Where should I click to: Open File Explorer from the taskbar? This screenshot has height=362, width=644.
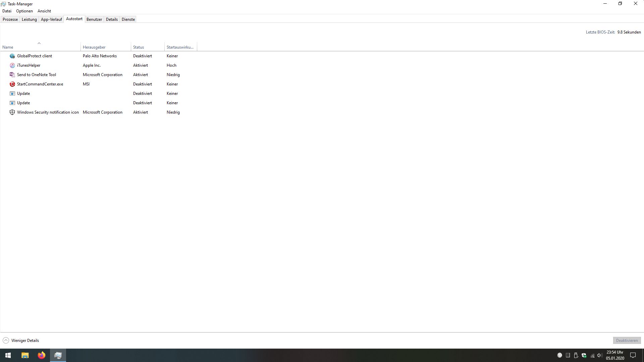click(25, 355)
